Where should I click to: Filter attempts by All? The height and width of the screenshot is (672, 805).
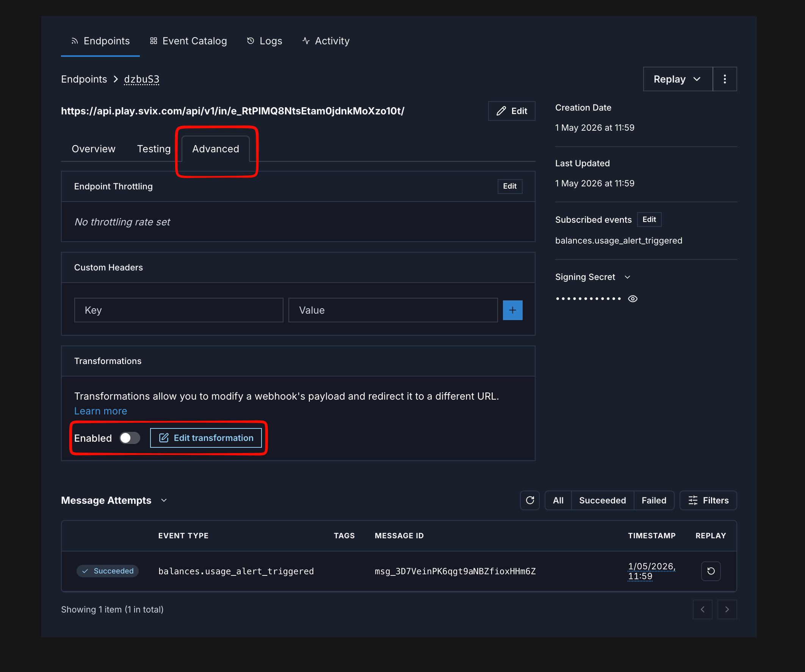pyautogui.click(x=558, y=501)
